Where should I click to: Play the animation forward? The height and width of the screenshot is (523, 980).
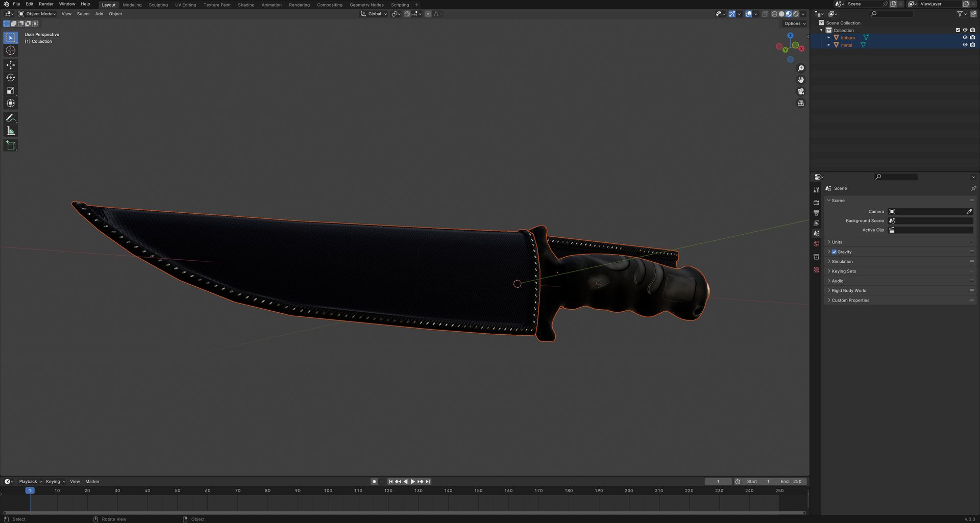413,481
